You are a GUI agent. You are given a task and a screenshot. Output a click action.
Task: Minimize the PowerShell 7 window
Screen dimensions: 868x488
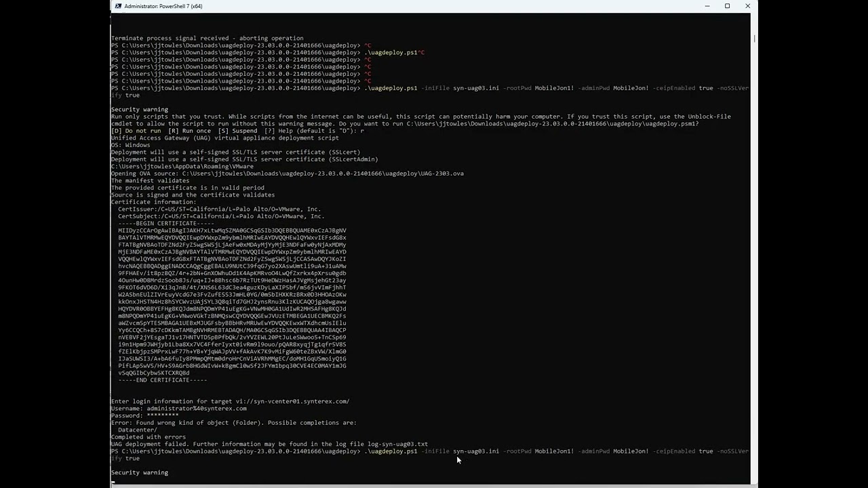click(707, 6)
